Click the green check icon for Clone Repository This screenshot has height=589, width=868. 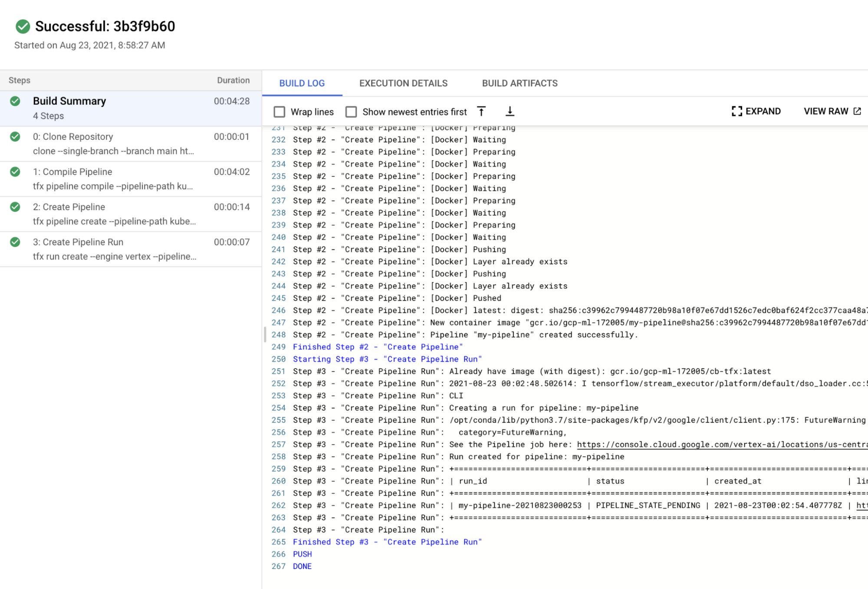[x=15, y=137]
